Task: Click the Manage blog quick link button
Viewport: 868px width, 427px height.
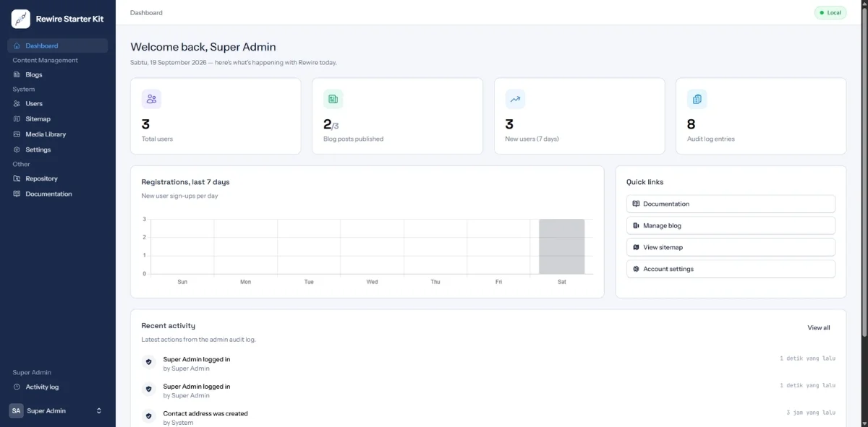Action: [731, 225]
